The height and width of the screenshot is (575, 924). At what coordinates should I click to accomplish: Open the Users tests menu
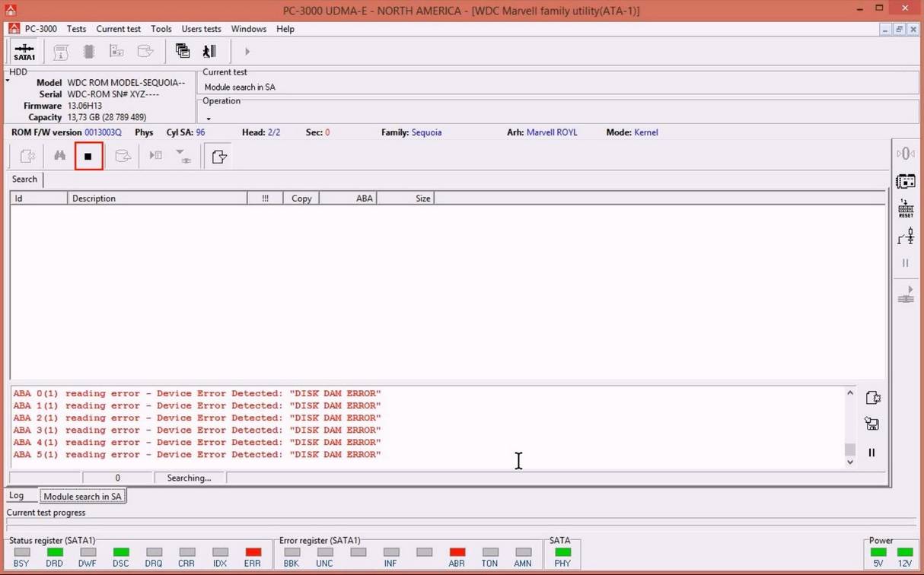pyautogui.click(x=201, y=29)
